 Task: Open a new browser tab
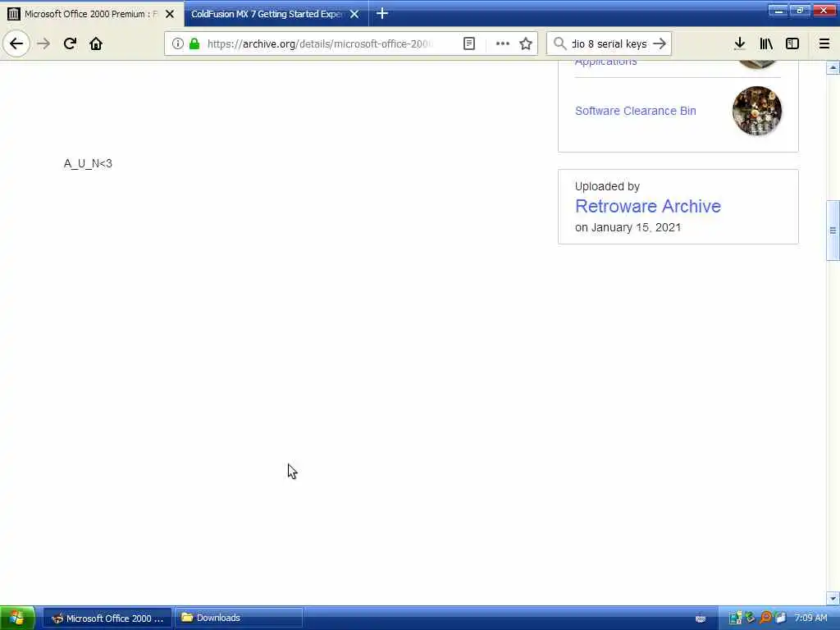point(382,13)
